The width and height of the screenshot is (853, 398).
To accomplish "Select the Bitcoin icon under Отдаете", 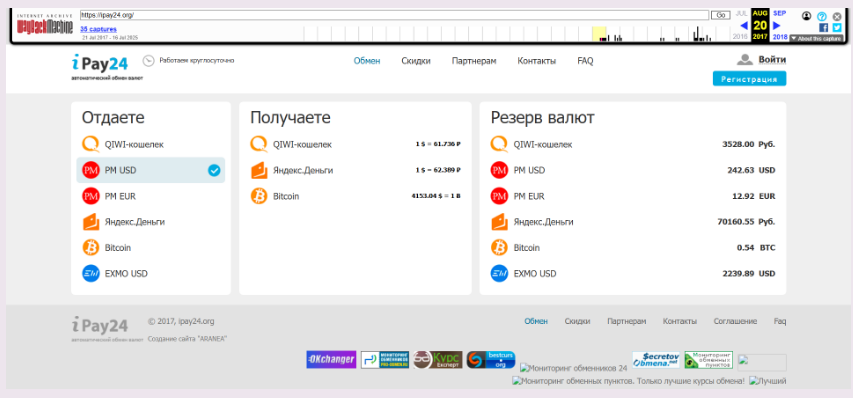I will pyautogui.click(x=91, y=247).
